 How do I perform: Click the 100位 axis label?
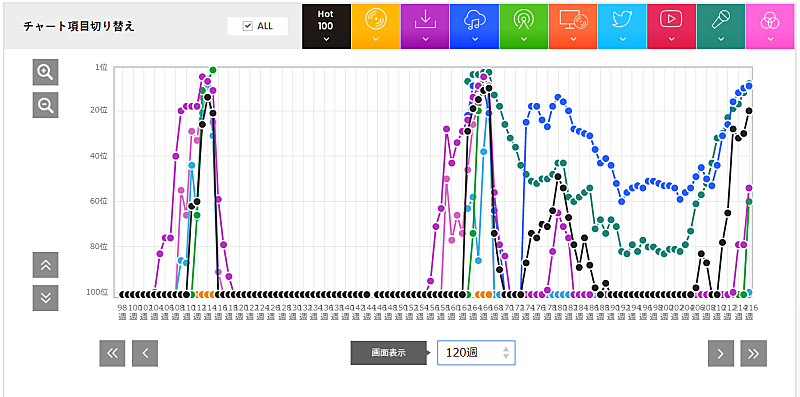98,291
